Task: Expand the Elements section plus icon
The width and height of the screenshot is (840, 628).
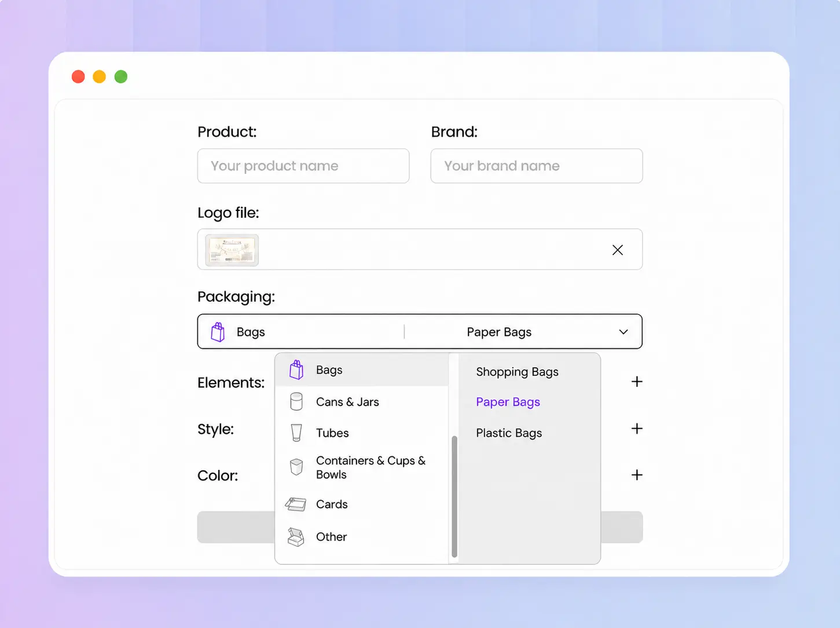Action: click(x=637, y=382)
